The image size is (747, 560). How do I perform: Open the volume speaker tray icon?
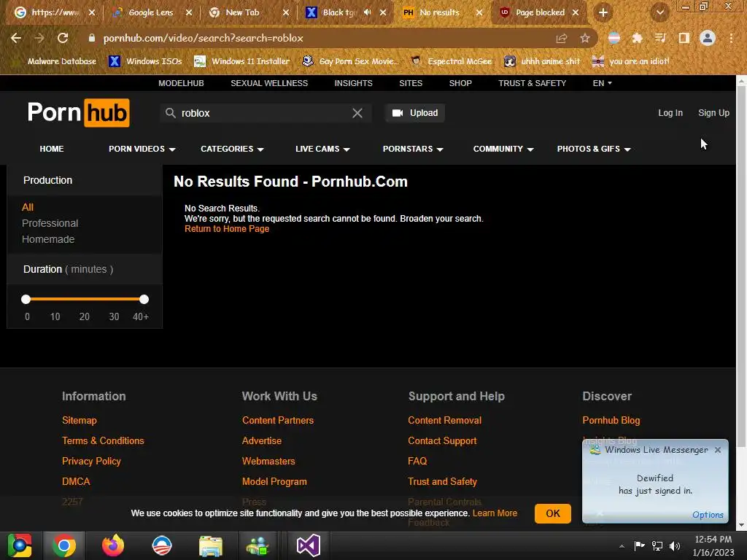point(675,545)
